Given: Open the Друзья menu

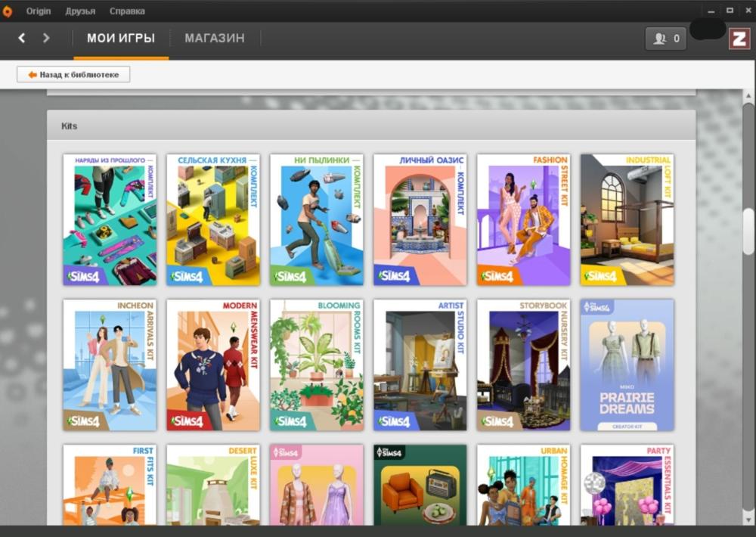Looking at the screenshot, I should click(x=80, y=11).
